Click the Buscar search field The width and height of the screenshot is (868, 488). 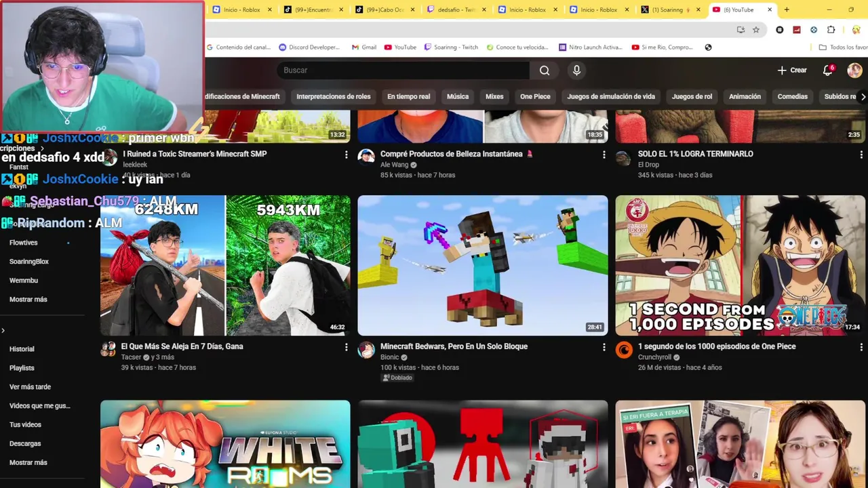(x=403, y=70)
